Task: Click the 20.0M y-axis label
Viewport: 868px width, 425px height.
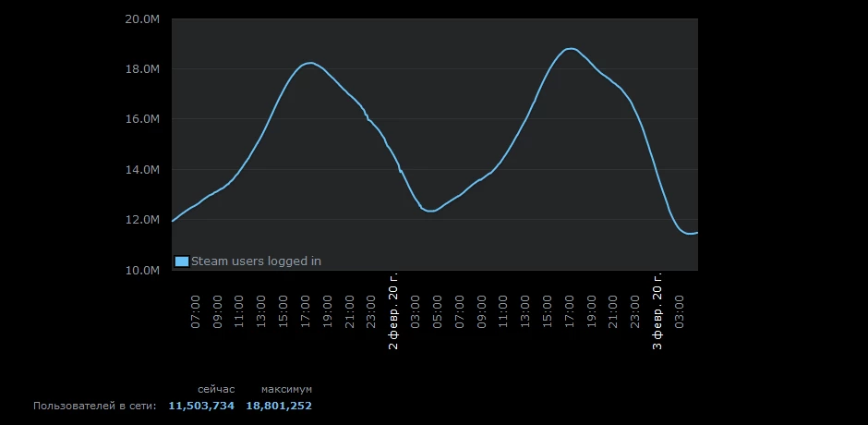Action: pyautogui.click(x=141, y=18)
